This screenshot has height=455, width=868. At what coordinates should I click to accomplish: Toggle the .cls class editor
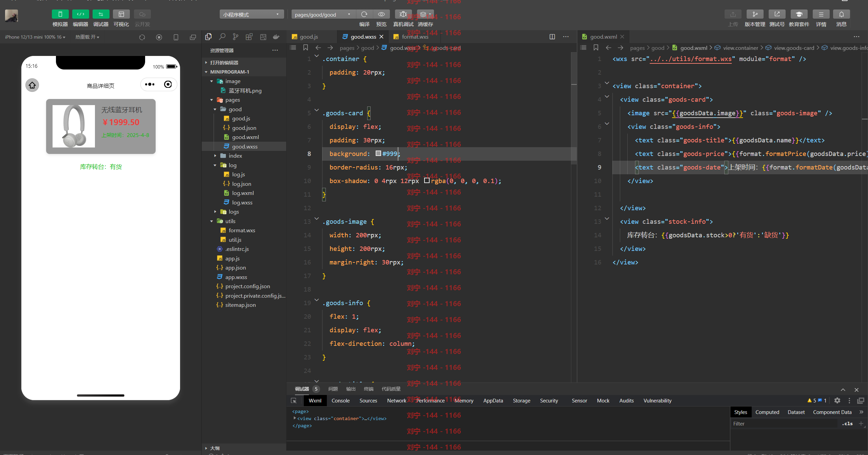[847, 424]
